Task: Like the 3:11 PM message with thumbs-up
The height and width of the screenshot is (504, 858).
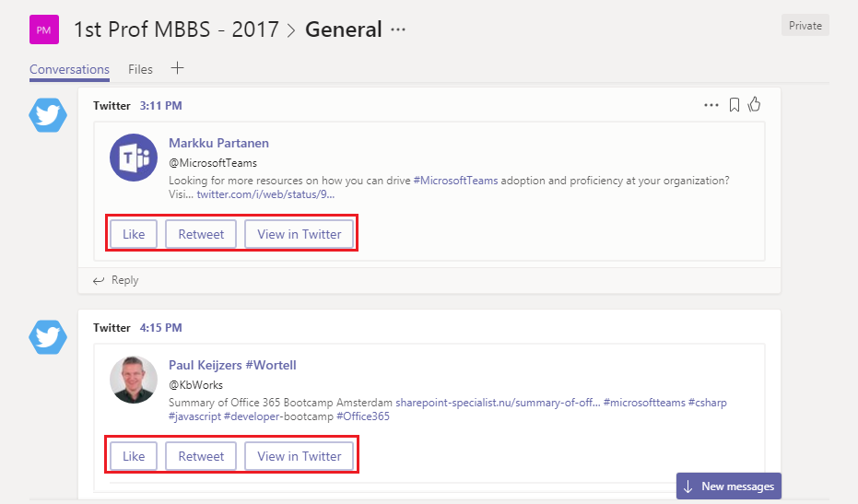Action: pyautogui.click(x=755, y=104)
